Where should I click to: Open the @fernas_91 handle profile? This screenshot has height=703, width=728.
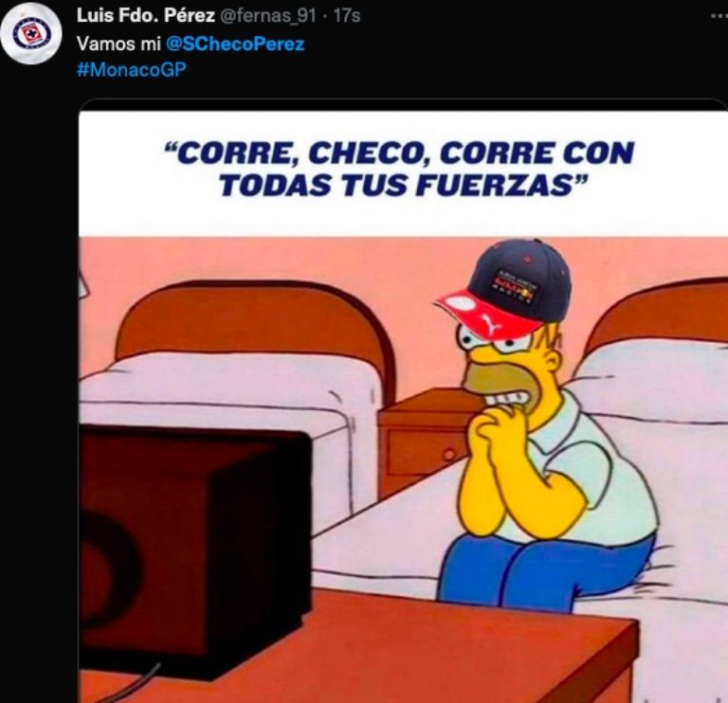(267, 16)
